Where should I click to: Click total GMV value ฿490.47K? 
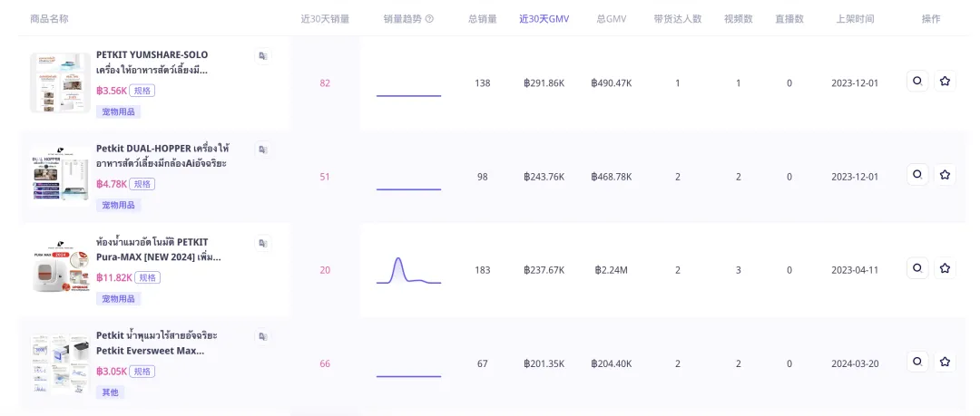(x=612, y=83)
